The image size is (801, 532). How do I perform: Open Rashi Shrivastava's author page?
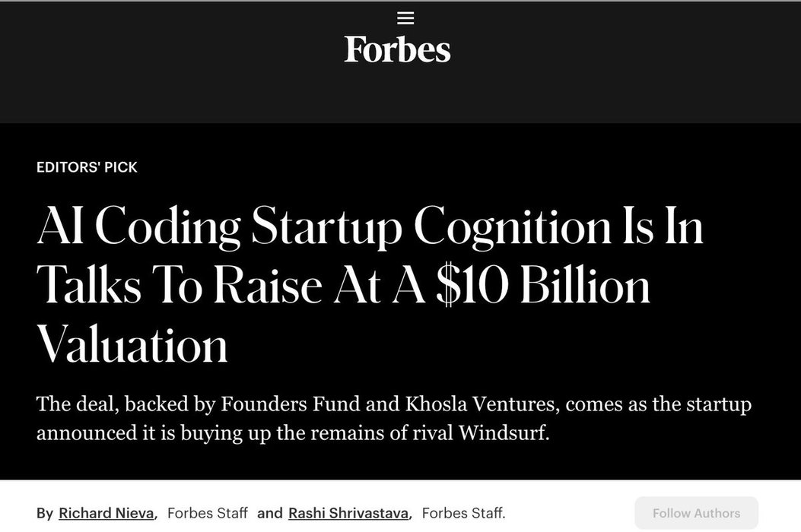pos(349,513)
